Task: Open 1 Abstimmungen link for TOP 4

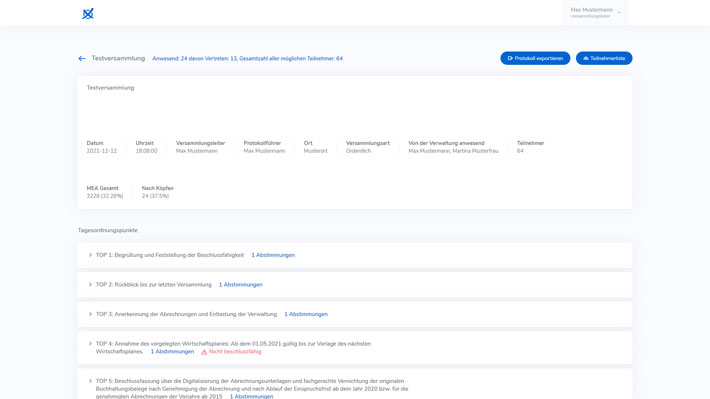Action: click(x=172, y=351)
